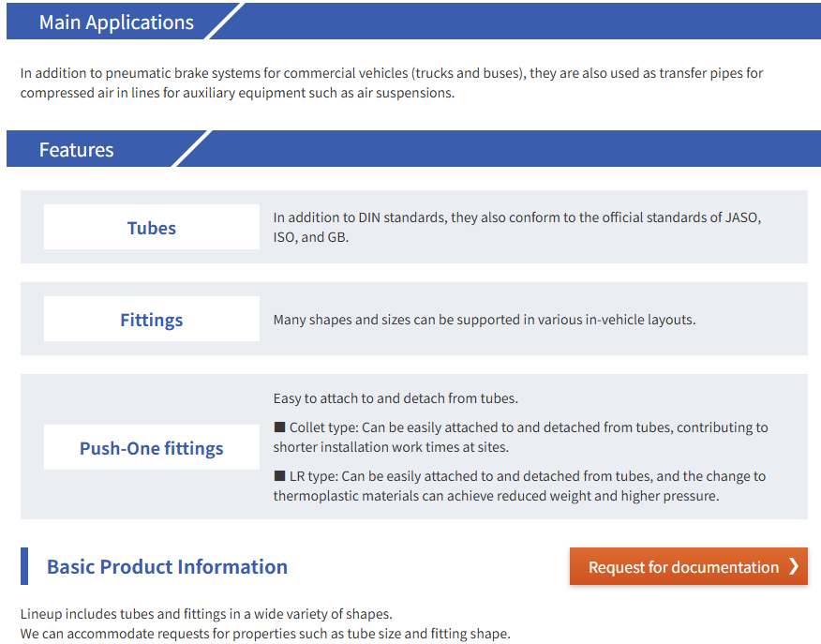Select the Fittings feature label box
Screen dimensions: 821x644
(x=152, y=320)
